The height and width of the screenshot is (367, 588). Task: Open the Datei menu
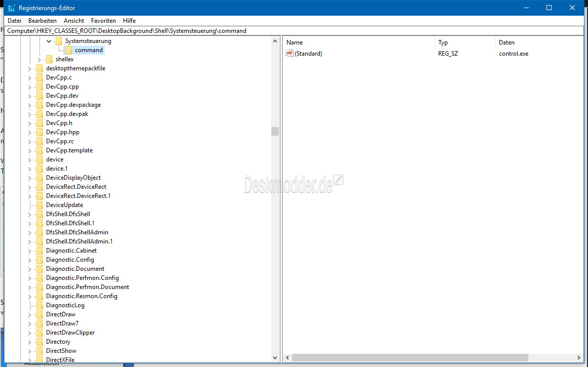[x=14, y=21]
